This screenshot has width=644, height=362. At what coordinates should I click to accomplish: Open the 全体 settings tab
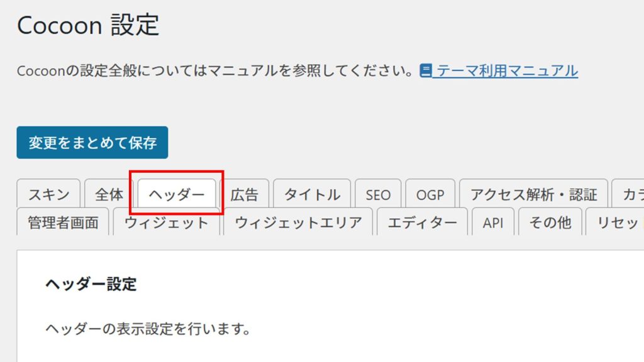click(109, 195)
